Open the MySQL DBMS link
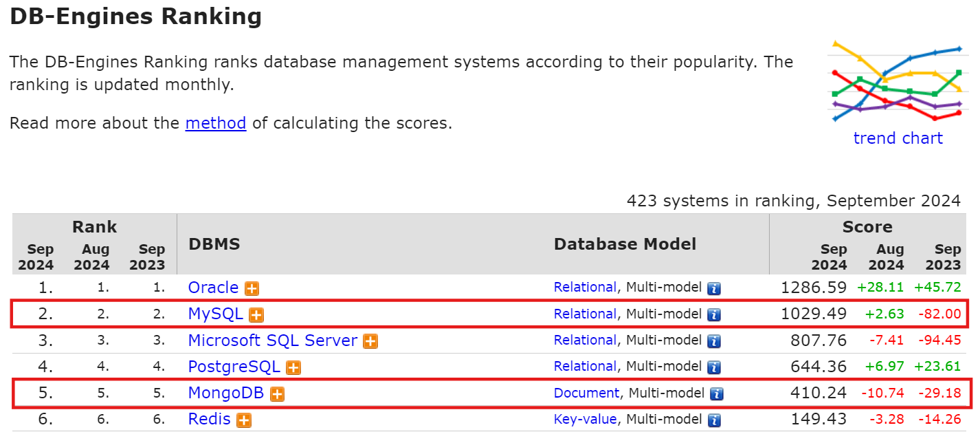The height and width of the screenshot is (432, 980). (x=216, y=314)
